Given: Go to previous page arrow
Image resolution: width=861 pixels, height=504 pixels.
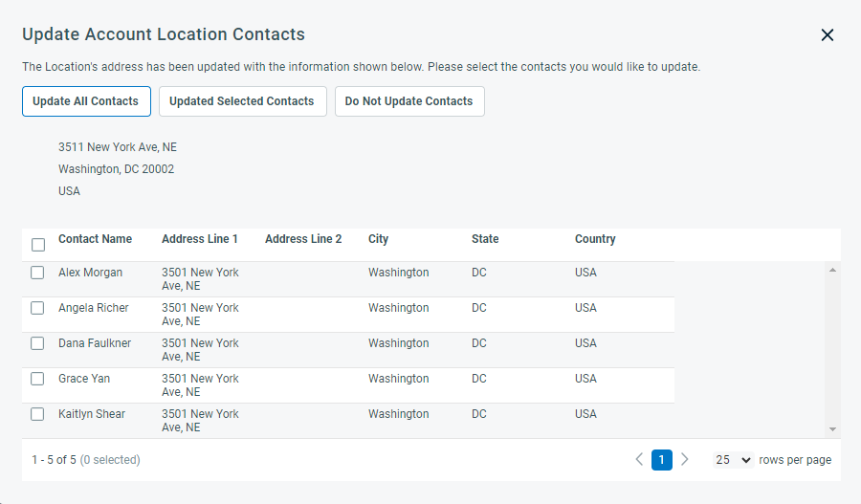Looking at the screenshot, I should point(639,459).
